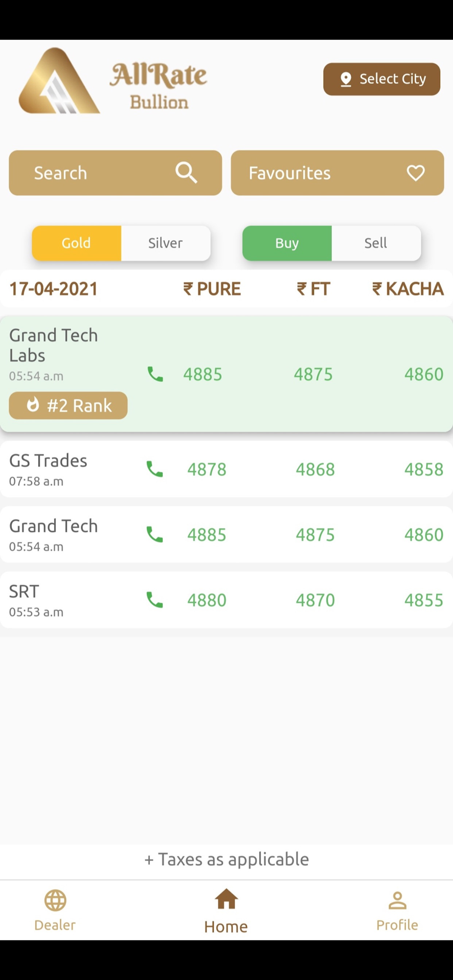Open the Dealer tab
The width and height of the screenshot is (453, 980).
click(55, 910)
